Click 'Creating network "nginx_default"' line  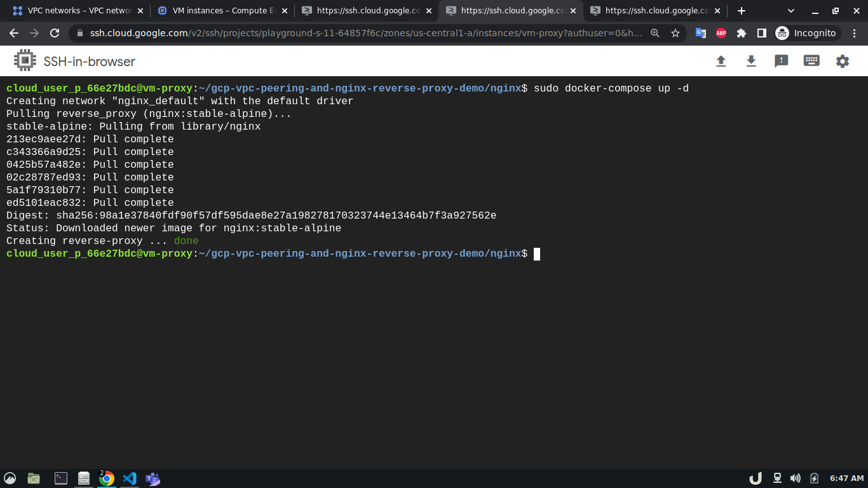tap(180, 101)
